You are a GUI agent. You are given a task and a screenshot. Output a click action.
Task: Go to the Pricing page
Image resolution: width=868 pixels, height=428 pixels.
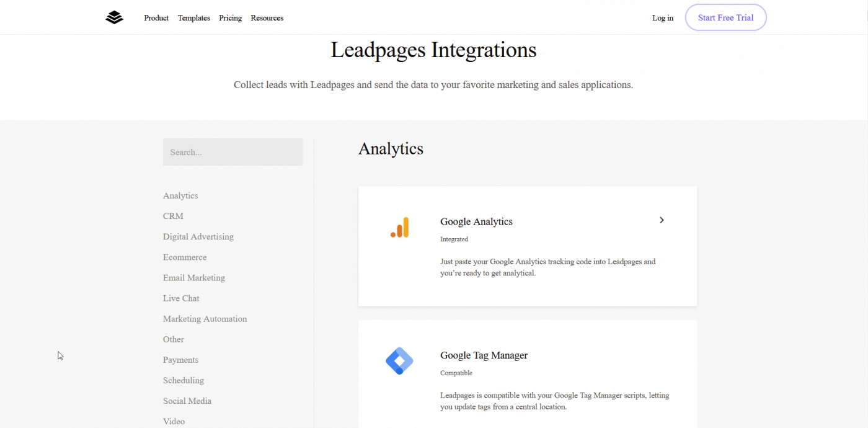pyautogui.click(x=230, y=18)
